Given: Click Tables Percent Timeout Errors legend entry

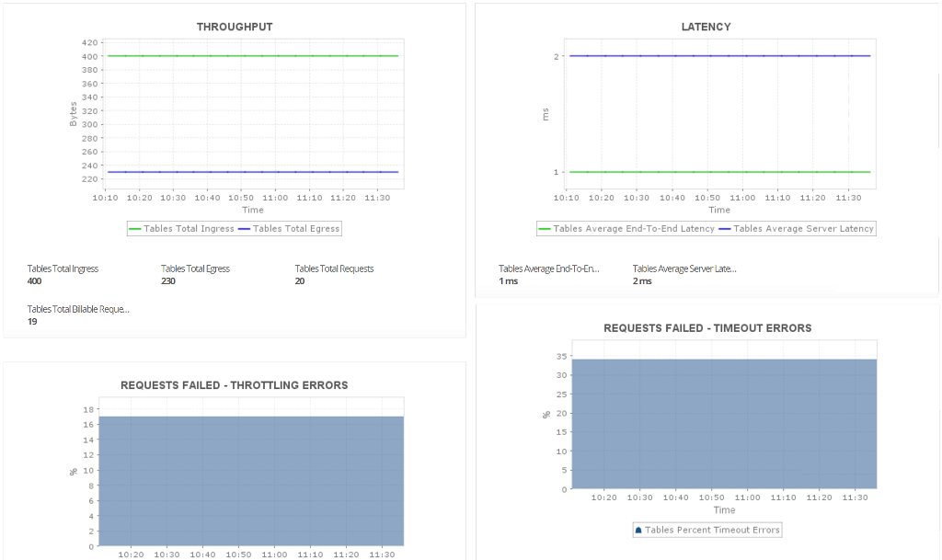Looking at the screenshot, I should (707, 530).
